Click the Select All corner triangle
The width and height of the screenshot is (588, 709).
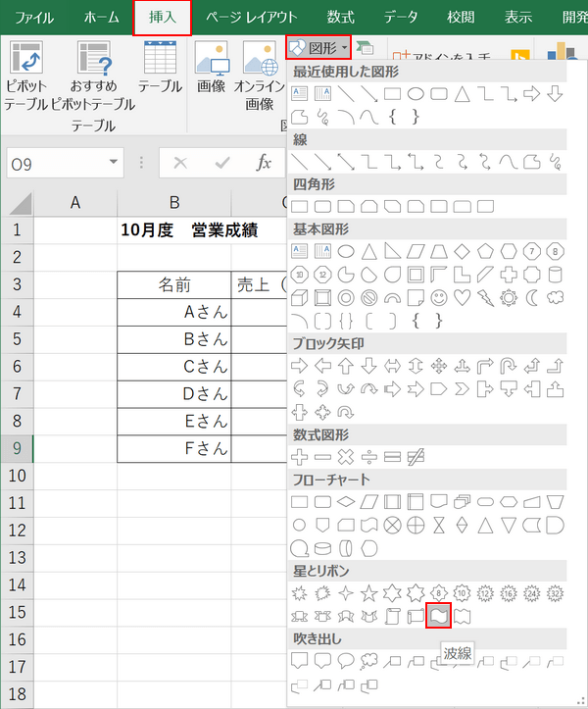point(21,203)
